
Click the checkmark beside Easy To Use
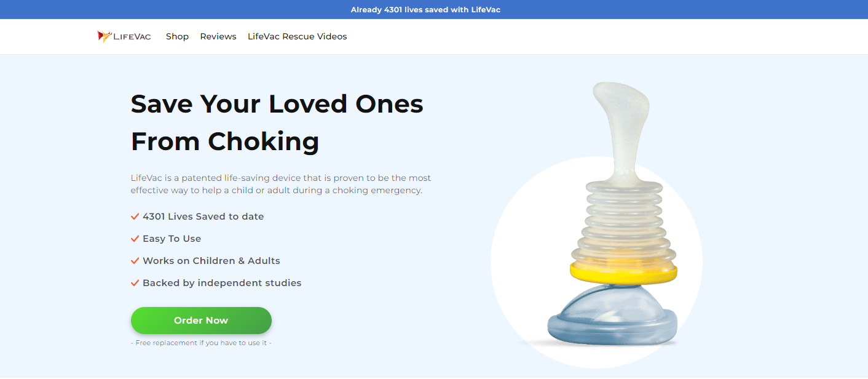pos(135,239)
